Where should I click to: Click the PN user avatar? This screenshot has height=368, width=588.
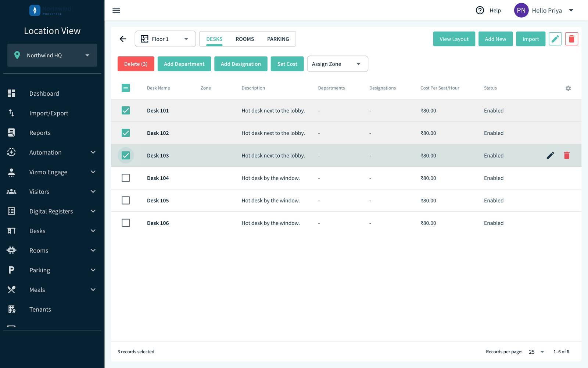click(521, 10)
